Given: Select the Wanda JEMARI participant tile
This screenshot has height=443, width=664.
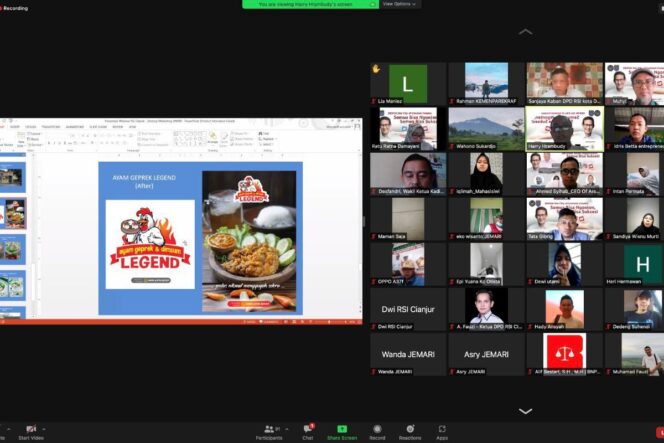Looking at the screenshot, I should point(408,354).
